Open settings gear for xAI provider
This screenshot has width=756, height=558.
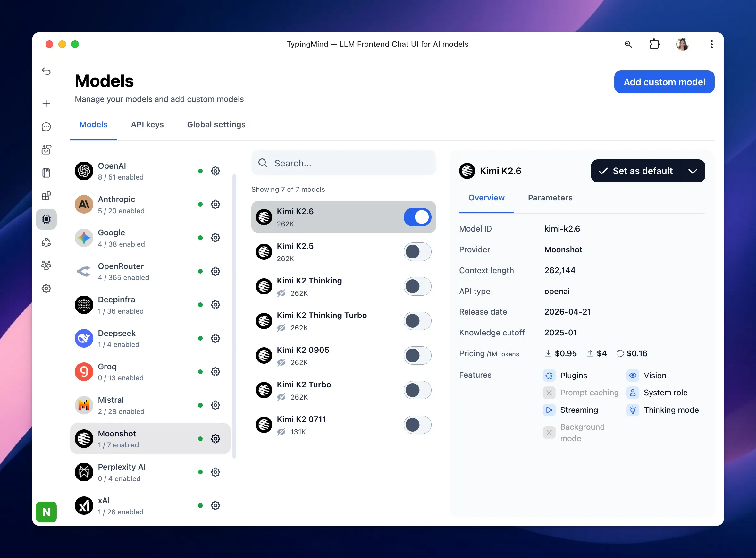(x=215, y=506)
